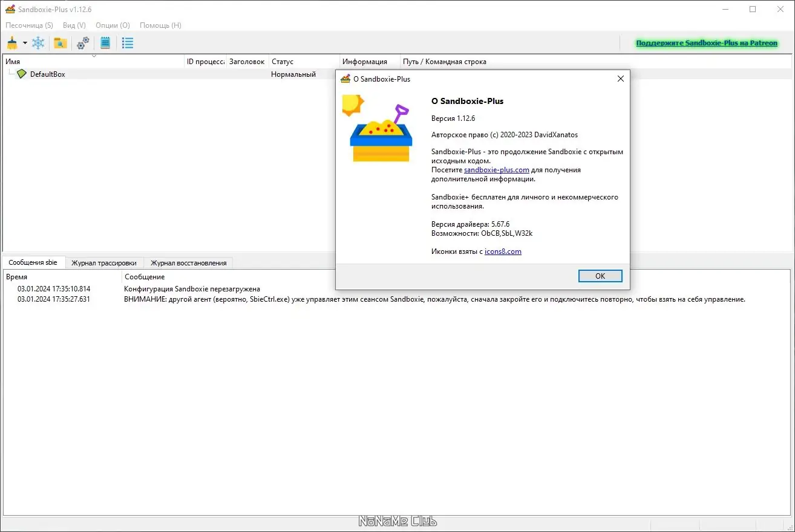Close the О Sandboxie-Plus dialog

(x=620, y=79)
